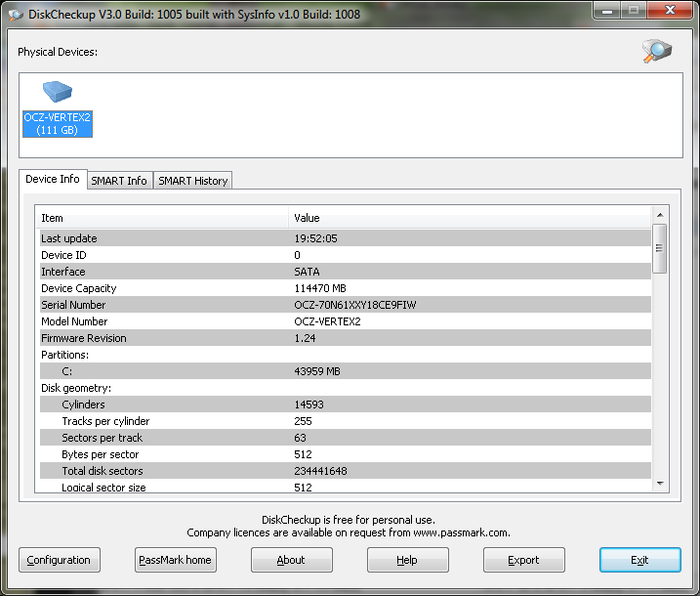This screenshot has width=700, height=596.
Task: Select the Cylinders row
Action: click(345, 404)
